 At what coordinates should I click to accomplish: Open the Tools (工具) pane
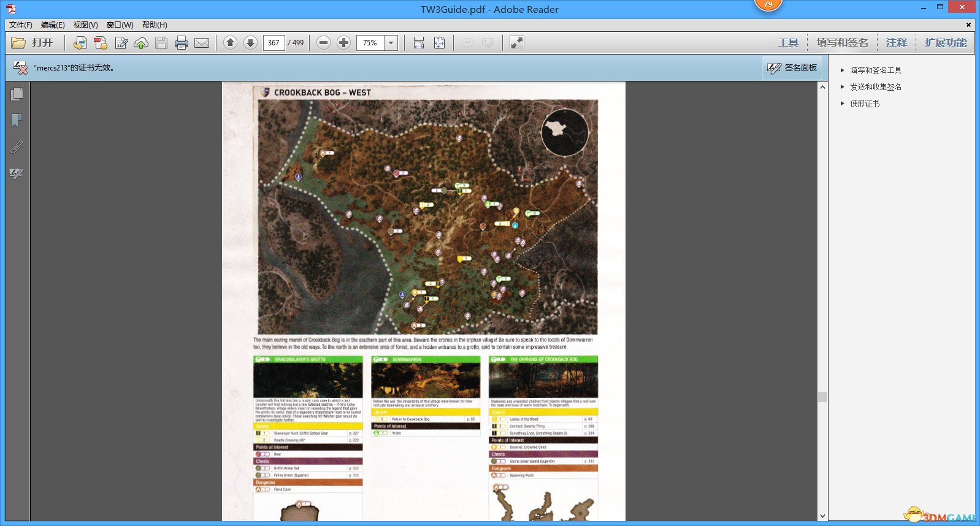pos(788,43)
